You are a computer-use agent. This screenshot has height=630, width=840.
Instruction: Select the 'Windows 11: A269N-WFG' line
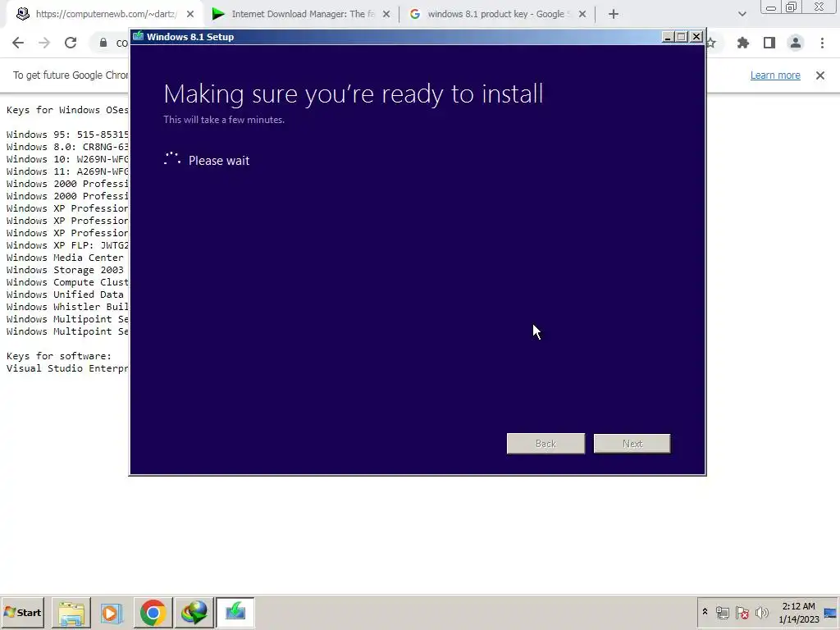pos(67,171)
